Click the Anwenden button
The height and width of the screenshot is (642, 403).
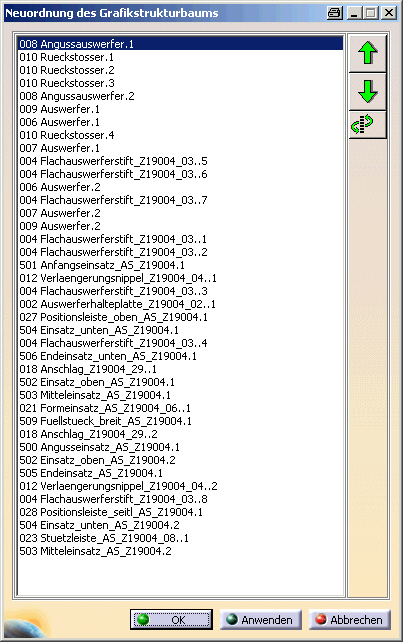pyautogui.click(x=260, y=619)
